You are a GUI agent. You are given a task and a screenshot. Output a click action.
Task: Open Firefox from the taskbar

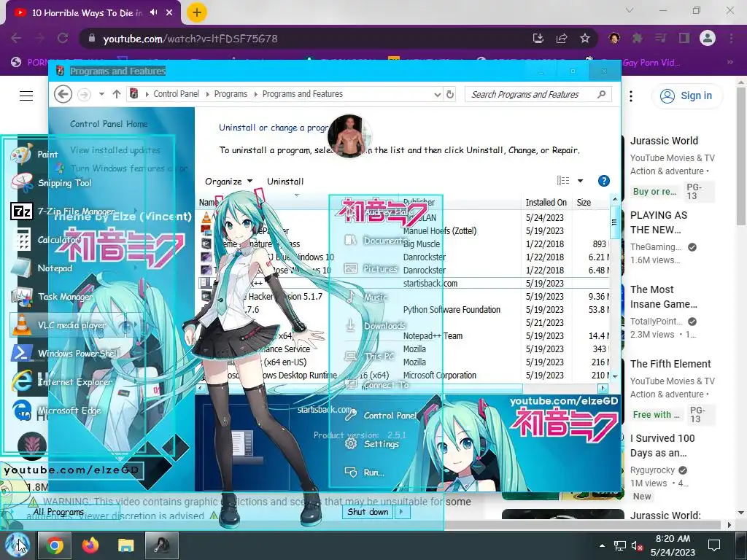(90, 545)
